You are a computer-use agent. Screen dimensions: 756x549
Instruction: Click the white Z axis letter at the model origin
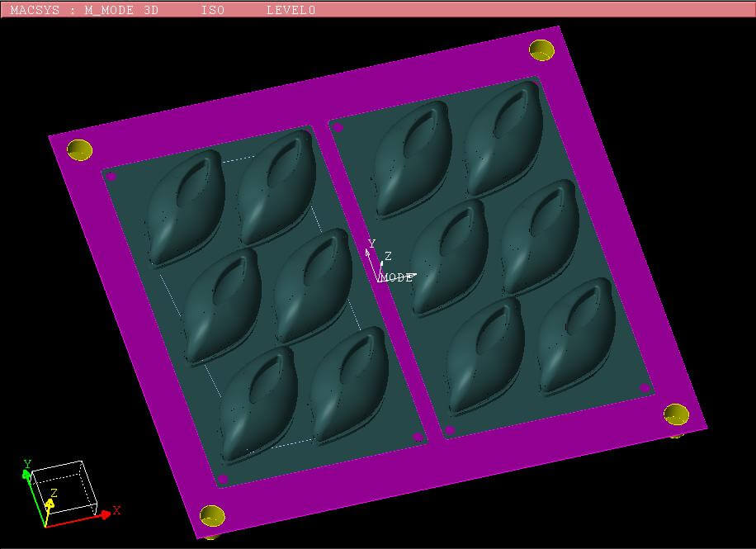pyautogui.click(x=388, y=256)
